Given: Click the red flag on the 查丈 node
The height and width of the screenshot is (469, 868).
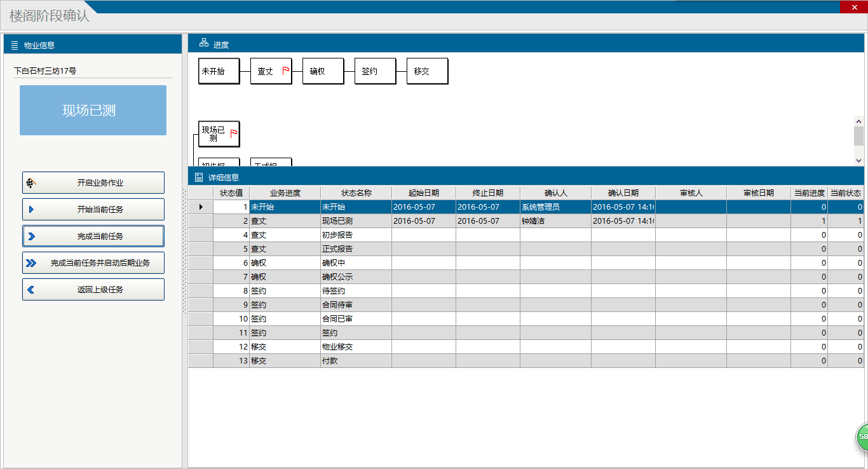Looking at the screenshot, I should 285,71.
